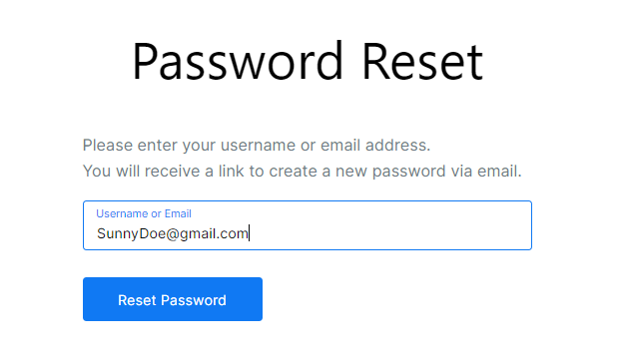The width and height of the screenshot is (642, 364).
Task: Click the Reset Password button
Action: pyautogui.click(x=173, y=299)
